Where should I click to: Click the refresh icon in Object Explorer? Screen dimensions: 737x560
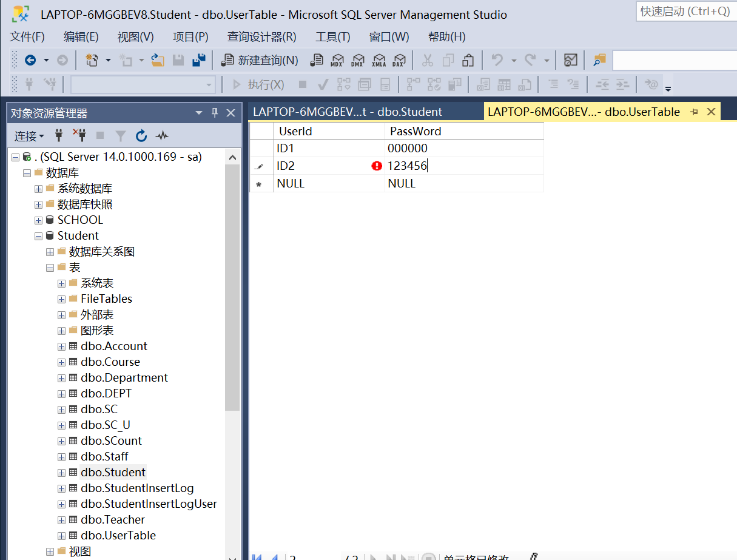tap(141, 136)
